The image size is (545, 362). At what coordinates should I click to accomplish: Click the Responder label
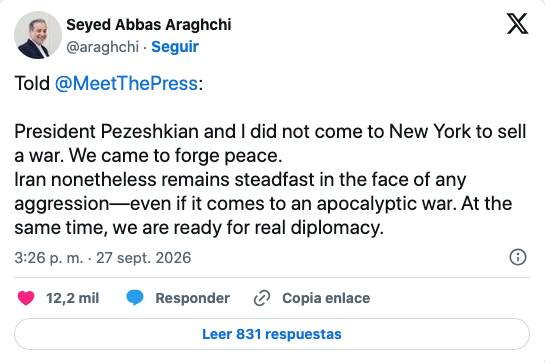tap(193, 298)
